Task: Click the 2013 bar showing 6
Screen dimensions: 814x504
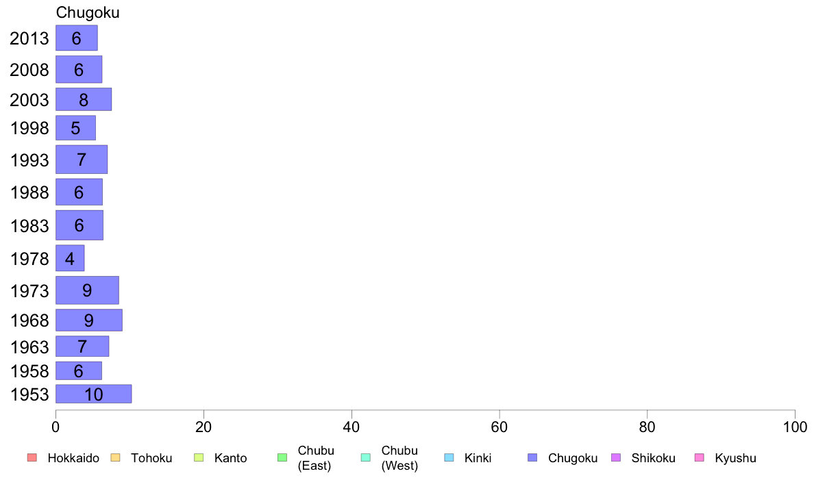Action: pos(76,38)
